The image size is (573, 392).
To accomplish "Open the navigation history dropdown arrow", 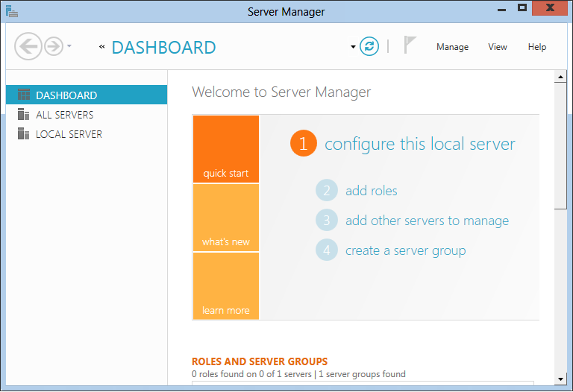I will tap(69, 46).
